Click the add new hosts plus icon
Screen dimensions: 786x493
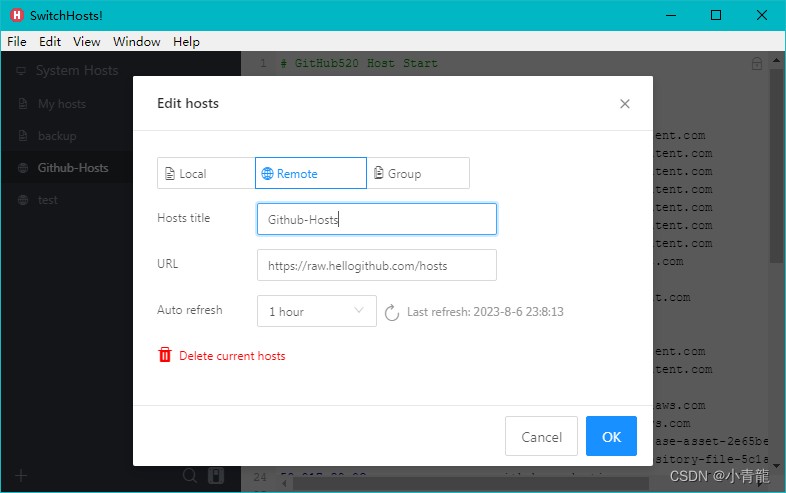(21, 476)
